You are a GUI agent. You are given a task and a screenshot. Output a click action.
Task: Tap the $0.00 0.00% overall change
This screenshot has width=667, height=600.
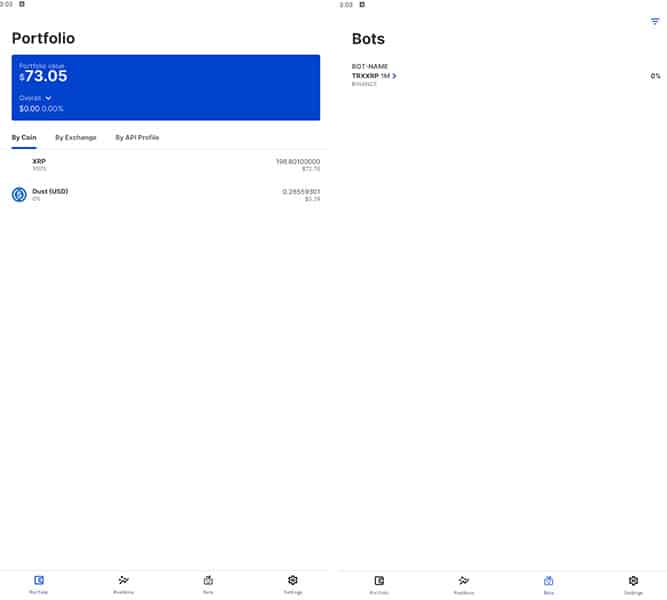[x=41, y=109]
